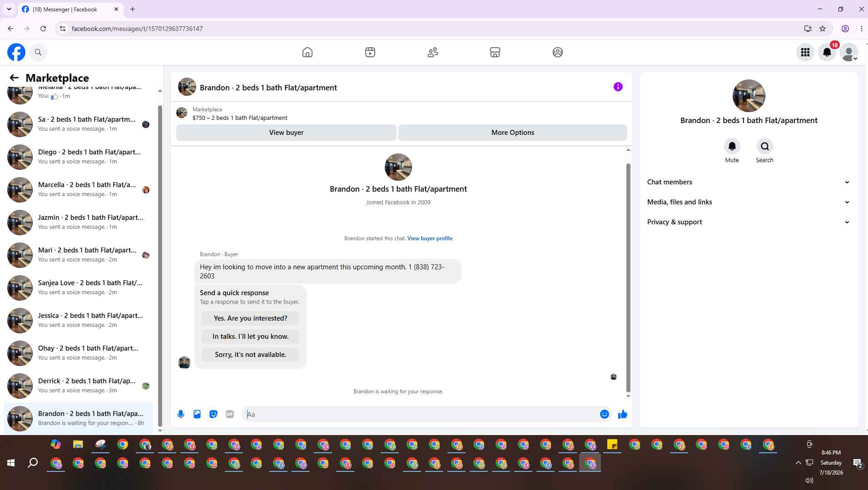Click the conversation list scrollbar
This screenshot has height=490, width=868.
(160, 266)
